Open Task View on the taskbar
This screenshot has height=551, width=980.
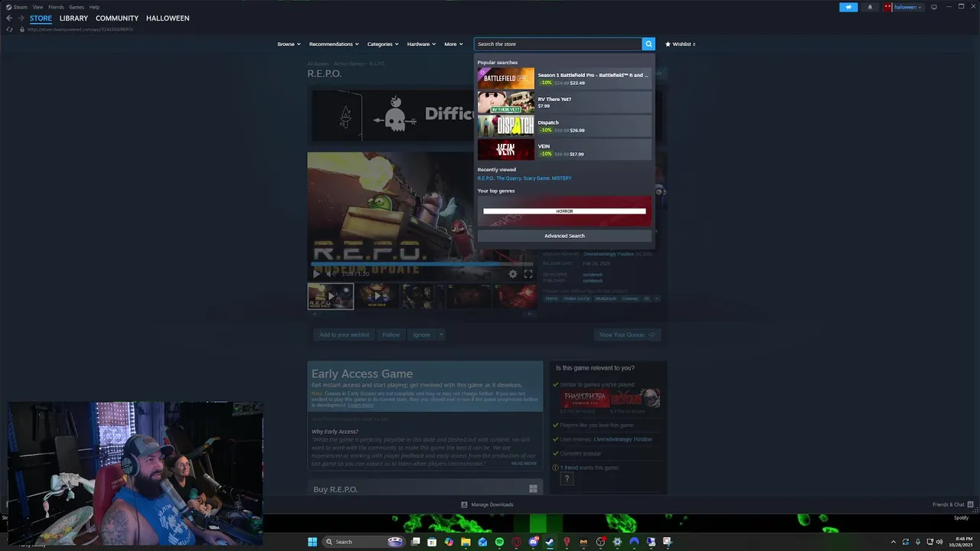(415, 542)
